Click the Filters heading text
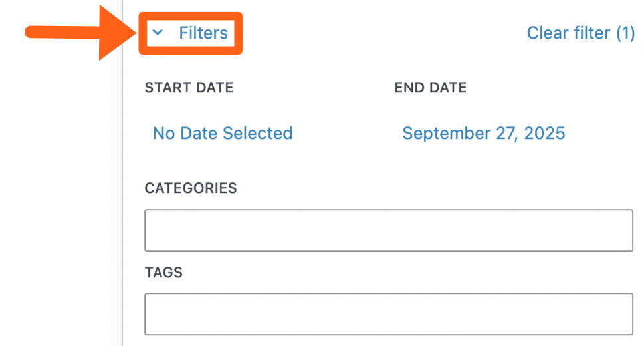644x346 pixels. 203,33
